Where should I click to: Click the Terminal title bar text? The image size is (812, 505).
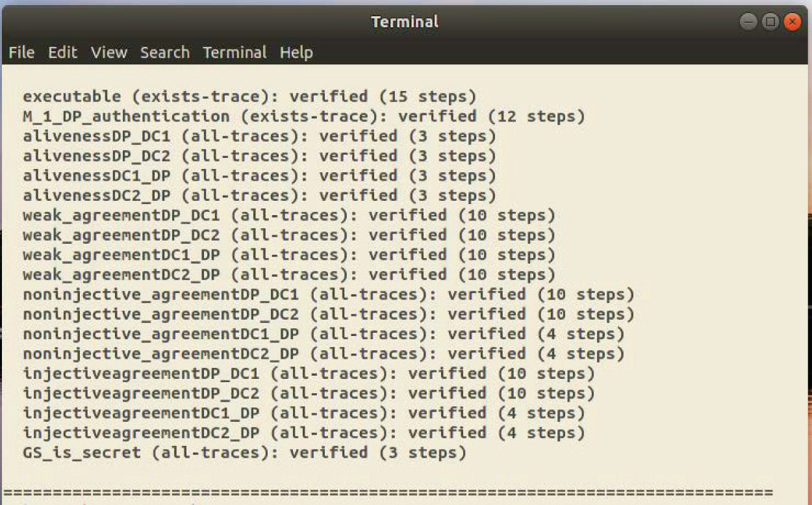[405, 21]
